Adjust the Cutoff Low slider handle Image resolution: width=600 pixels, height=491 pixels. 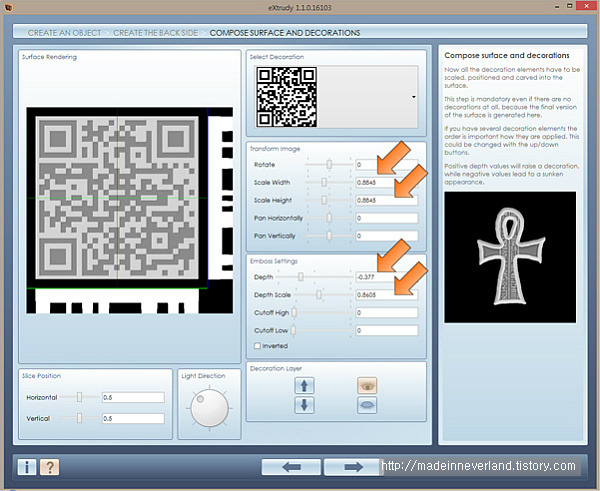[x=293, y=330]
